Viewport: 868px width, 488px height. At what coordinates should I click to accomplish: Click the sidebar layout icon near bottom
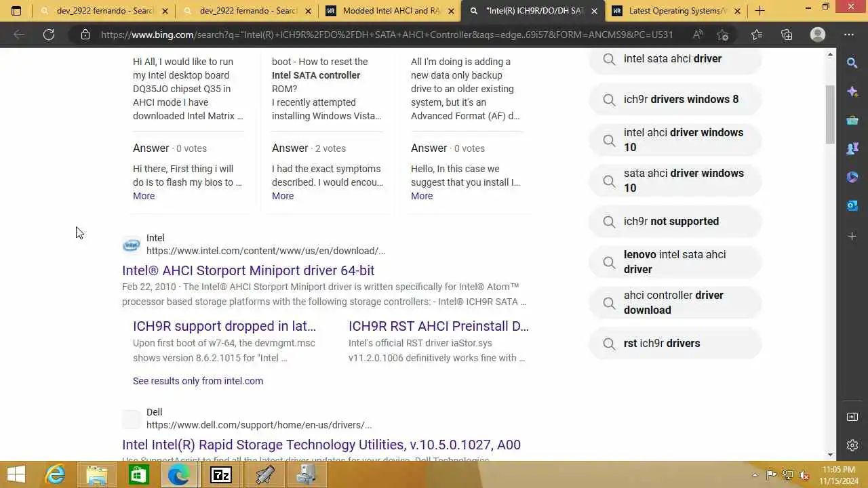852,417
